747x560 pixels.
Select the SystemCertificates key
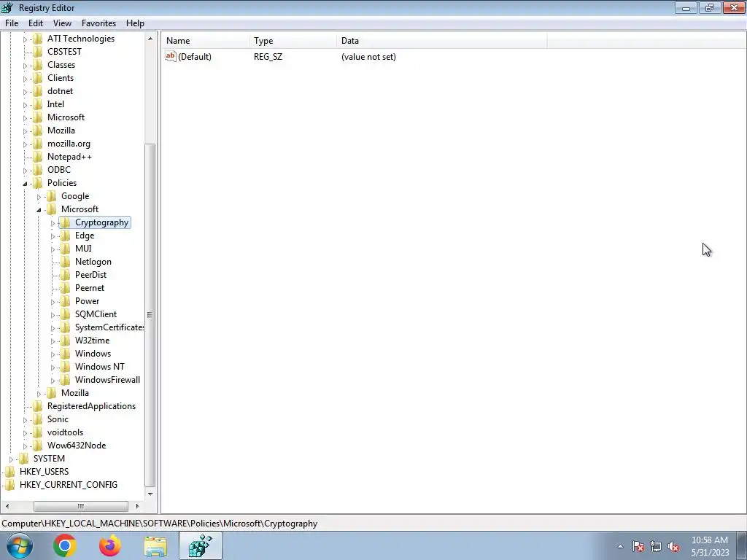pos(109,327)
